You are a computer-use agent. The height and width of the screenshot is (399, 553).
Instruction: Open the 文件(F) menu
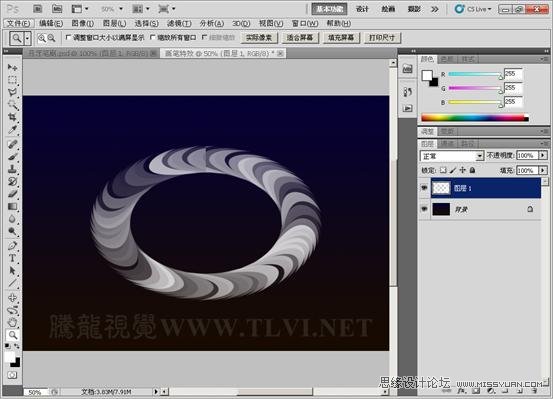(x=19, y=24)
